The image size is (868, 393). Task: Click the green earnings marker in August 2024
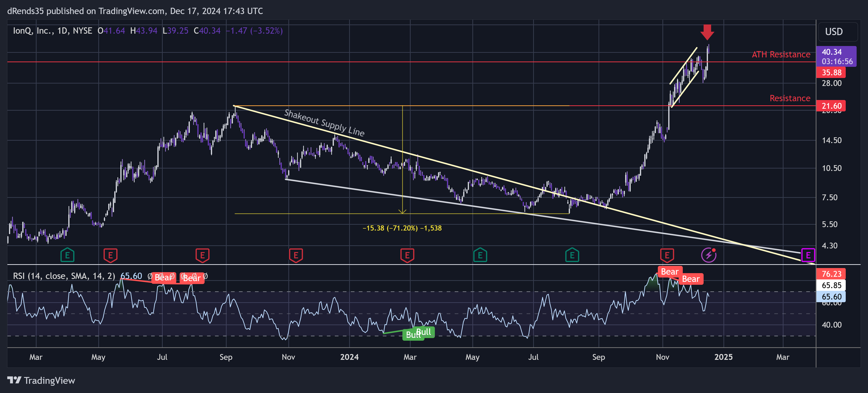[572, 255]
